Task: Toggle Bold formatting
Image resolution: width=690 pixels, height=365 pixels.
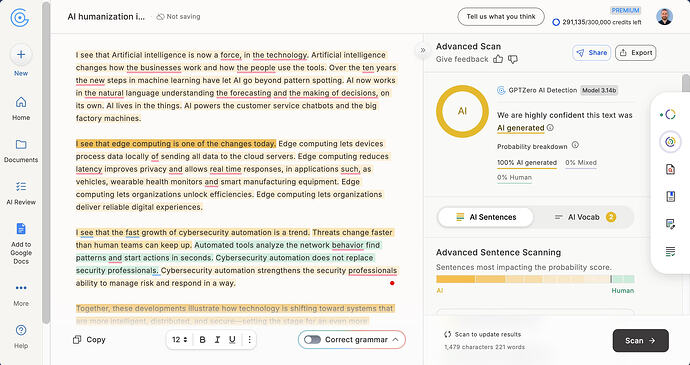Action: click(202, 339)
